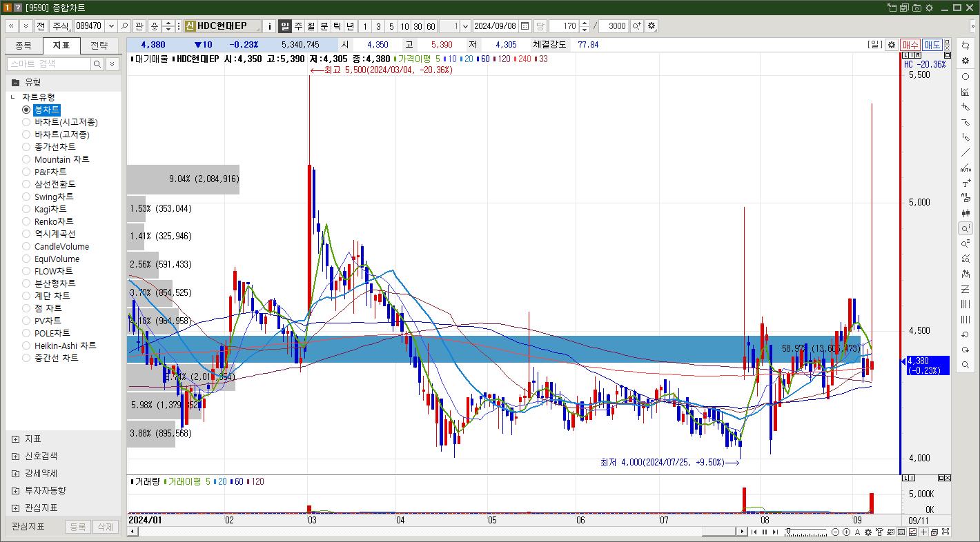Set interval to 60 preset button

tap(431, 26)
